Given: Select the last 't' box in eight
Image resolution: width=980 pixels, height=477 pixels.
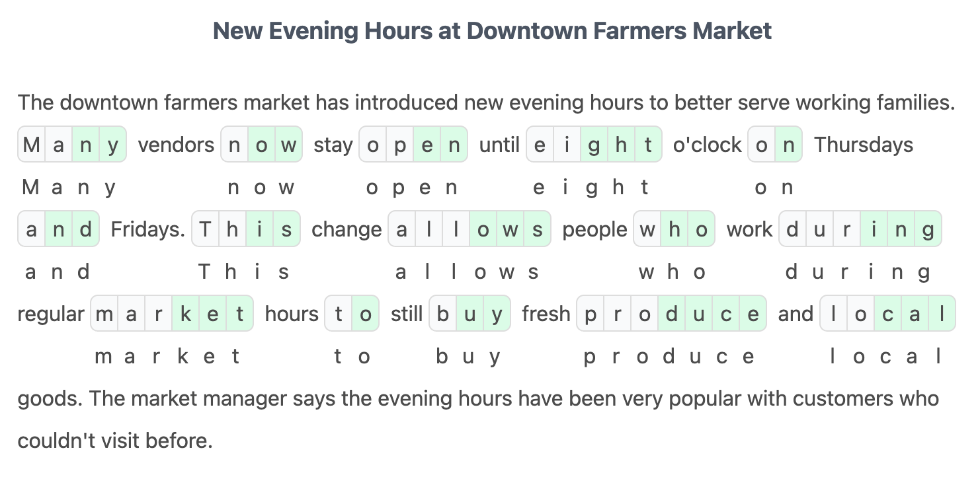Looking at the screenshot, I should (648, 145).
